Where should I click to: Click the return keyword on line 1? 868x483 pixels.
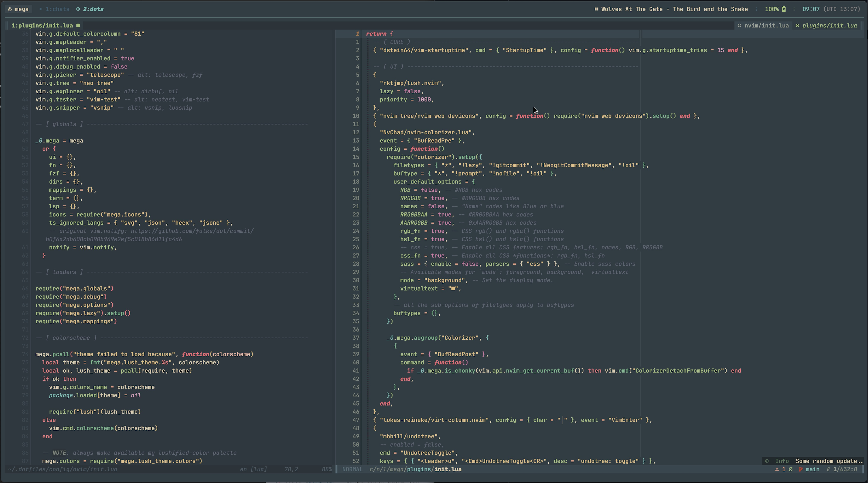pos(376,34)
